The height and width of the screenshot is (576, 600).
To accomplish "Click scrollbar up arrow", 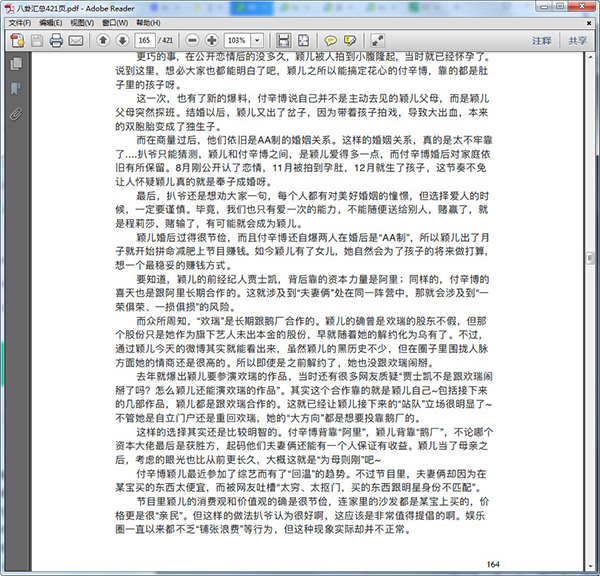I will [x=590, y=57].
